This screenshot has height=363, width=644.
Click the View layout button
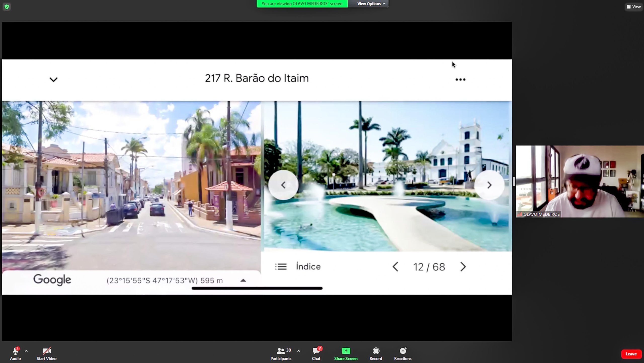pyautogui.click(x=633, y=7)
